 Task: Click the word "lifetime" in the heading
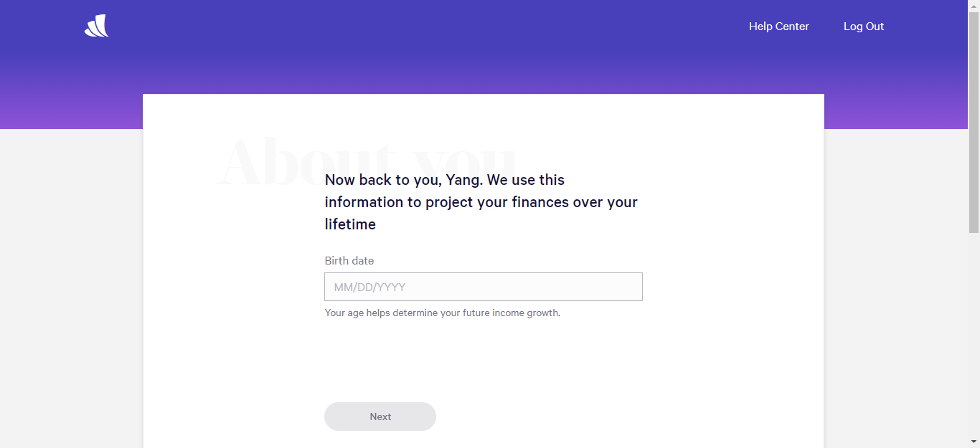350,224
